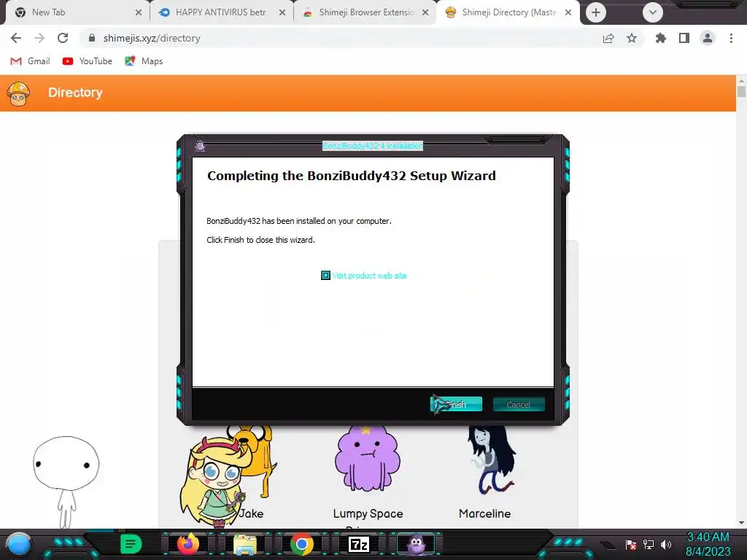Launch Firefox from the taskbar
This screenshot has width=747, height=560.
point(188,544)
